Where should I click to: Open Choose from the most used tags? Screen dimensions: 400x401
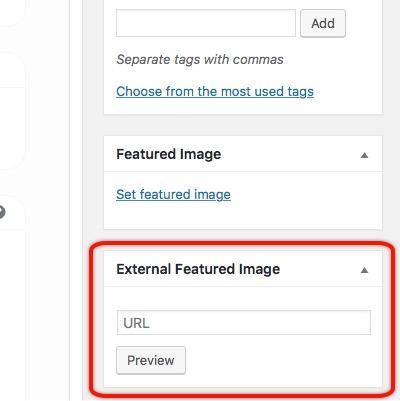point(215,91)
